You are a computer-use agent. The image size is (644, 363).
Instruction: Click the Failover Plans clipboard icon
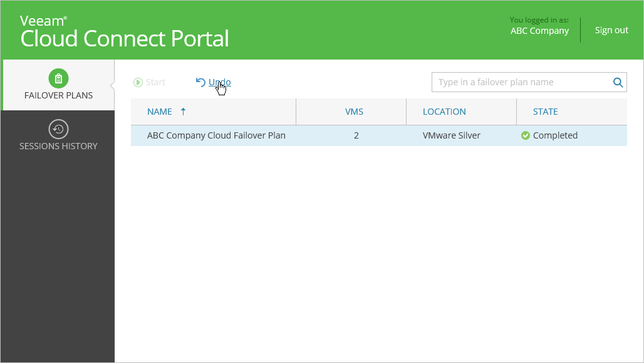pos(58,78)
